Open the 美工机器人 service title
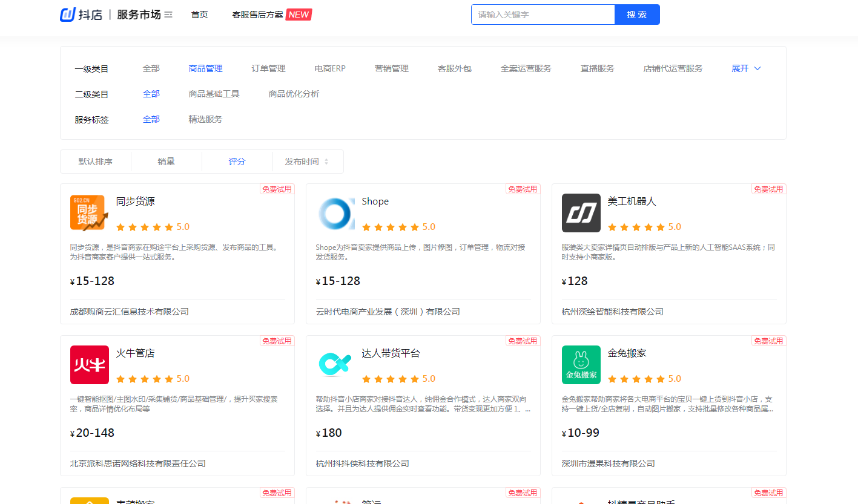The height and width of the screenshot is (504, 858). [632, 201]
